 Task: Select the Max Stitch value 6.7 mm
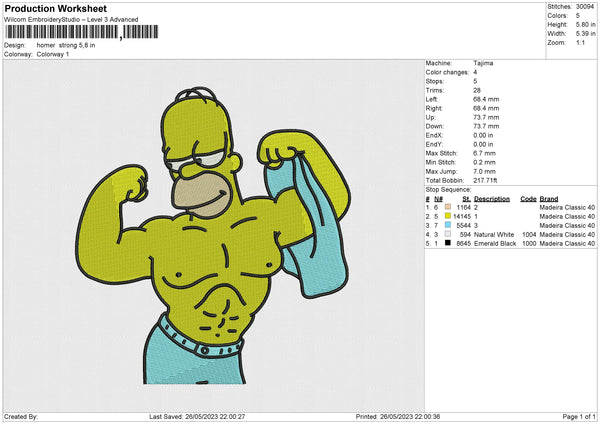(484, 153)
